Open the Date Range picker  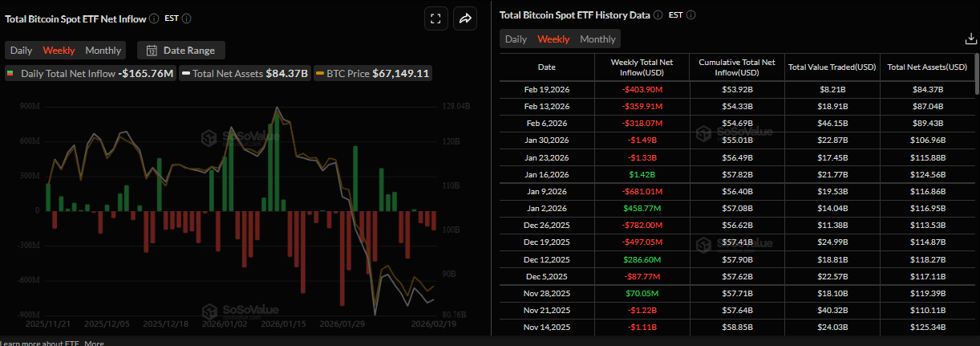(181, 51)
